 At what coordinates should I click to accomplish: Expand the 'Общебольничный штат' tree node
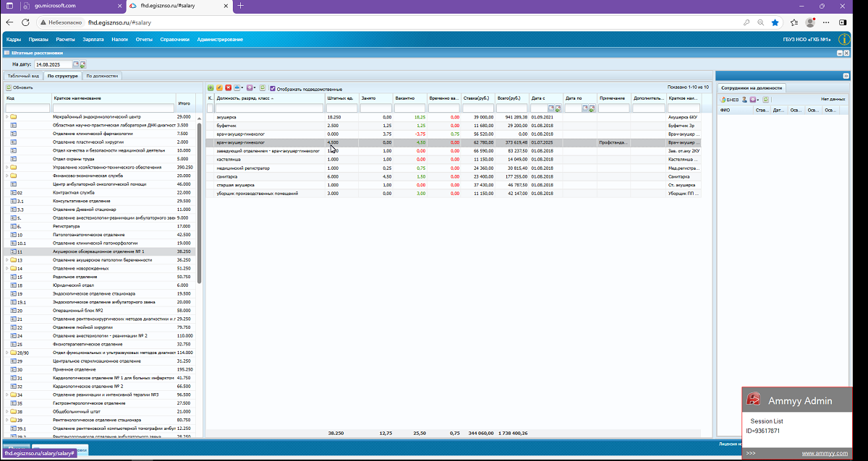point(7,411)
